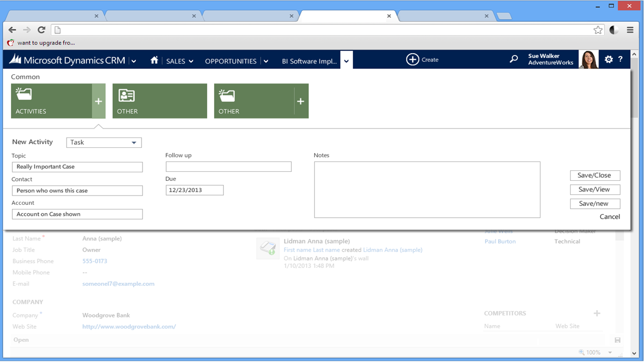Click the bookmark star in address bar

click(x=598, y=30)
